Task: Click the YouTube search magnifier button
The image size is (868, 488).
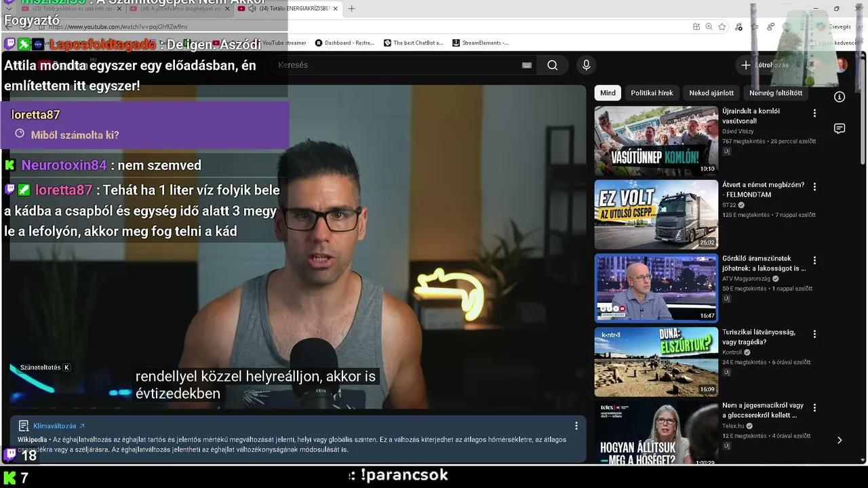Action: click(553, 65)
